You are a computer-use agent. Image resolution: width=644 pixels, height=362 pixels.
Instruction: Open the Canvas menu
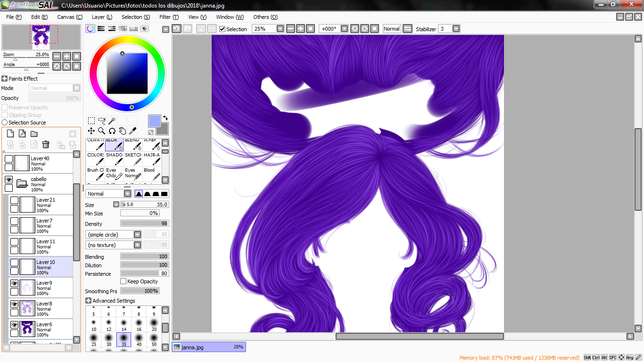click(x=69, y=17)
